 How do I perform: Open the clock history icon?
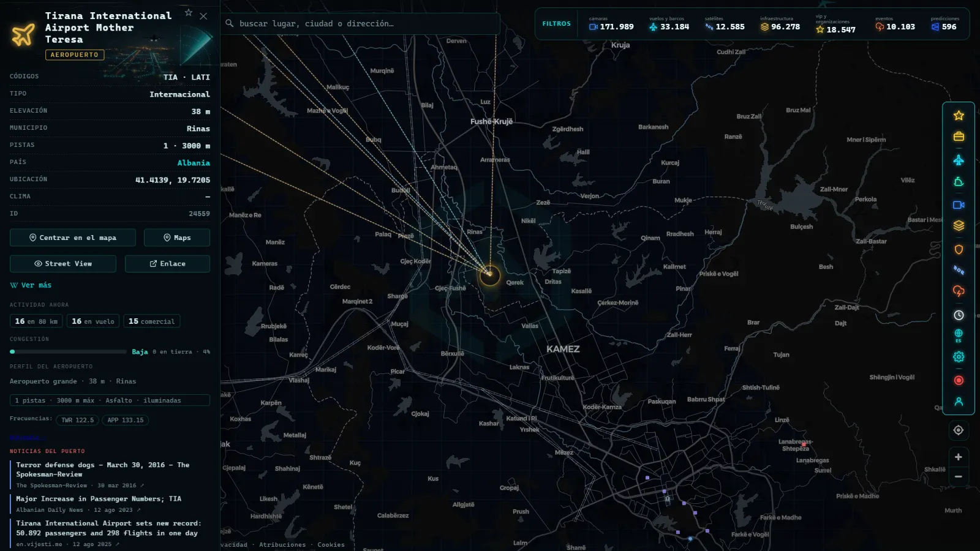click(959, 315)
